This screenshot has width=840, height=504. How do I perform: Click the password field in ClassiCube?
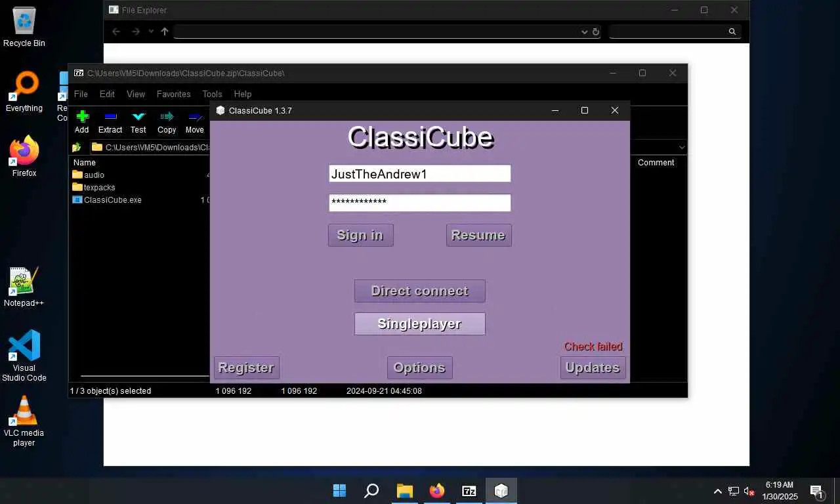click(419, 203)
